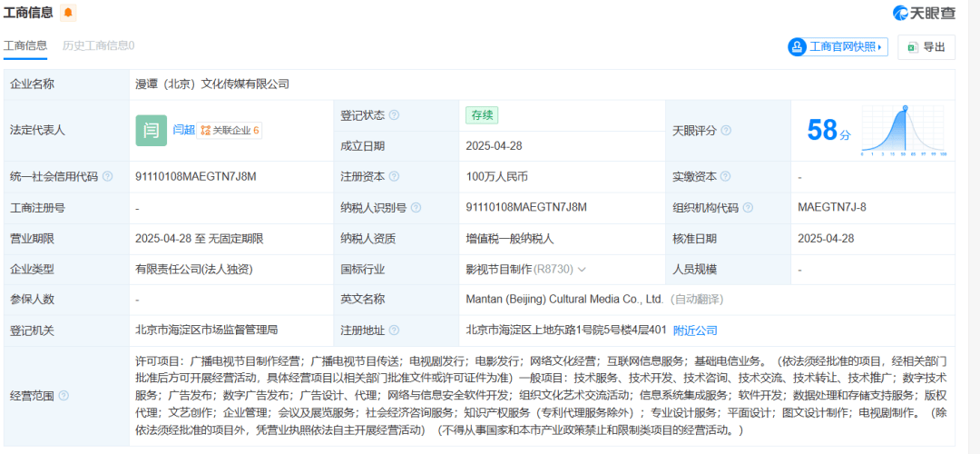Click the help icon next to 统一社会信用代码
This screenshot has width=980, height=454.
pyautogui.click(x=108, y=177)
